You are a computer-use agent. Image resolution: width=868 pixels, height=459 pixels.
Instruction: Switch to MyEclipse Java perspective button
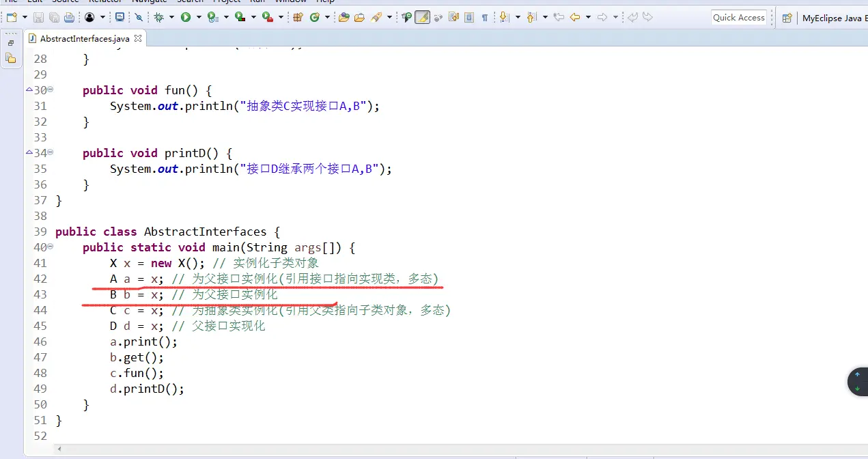(834, 18)
